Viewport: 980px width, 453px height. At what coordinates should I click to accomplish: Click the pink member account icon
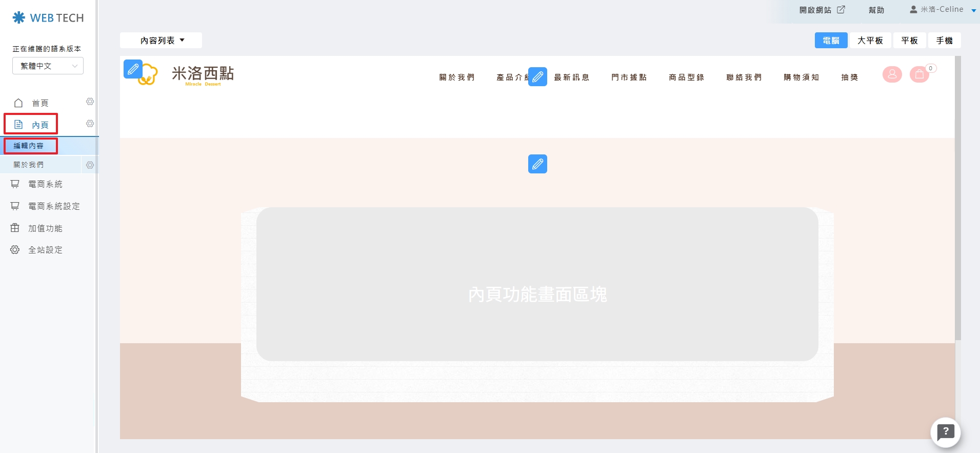[892, 74]
